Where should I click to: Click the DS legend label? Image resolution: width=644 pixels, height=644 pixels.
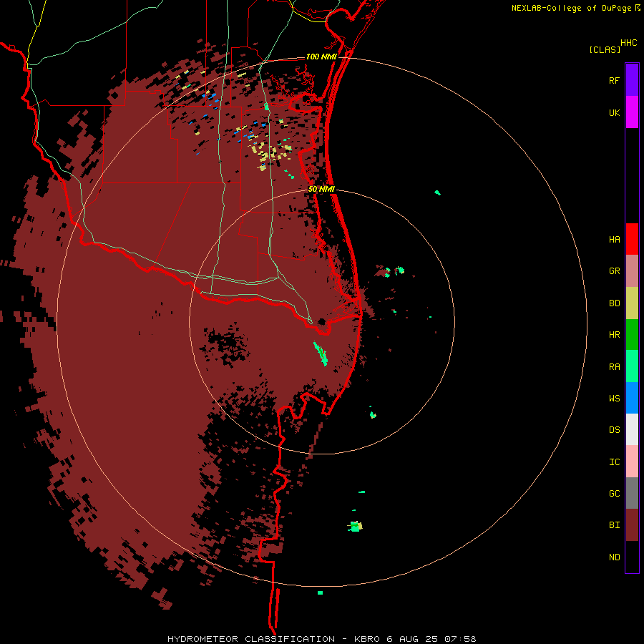click(x=614, y=430)
